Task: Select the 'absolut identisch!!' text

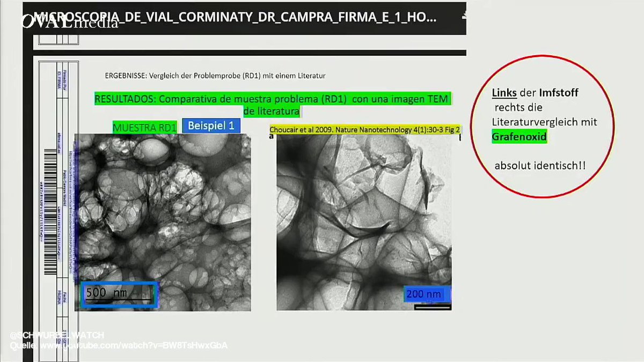Action: tap(540, 166)
